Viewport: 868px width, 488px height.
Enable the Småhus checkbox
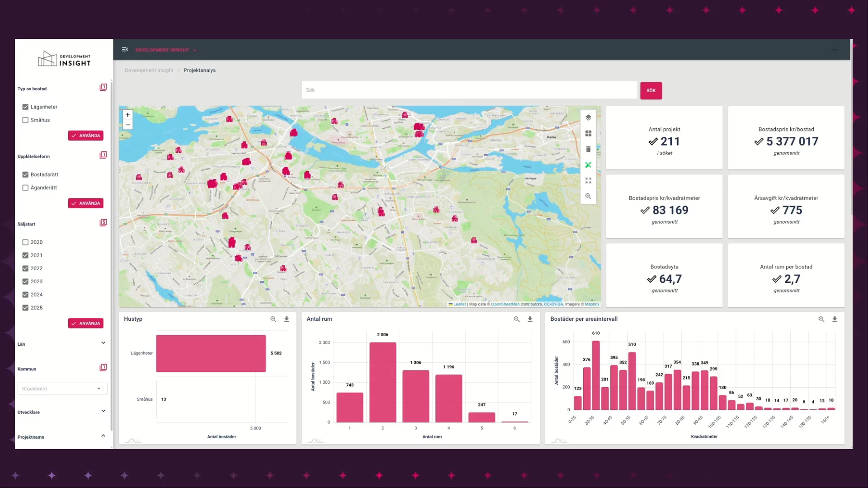(25, 120)
